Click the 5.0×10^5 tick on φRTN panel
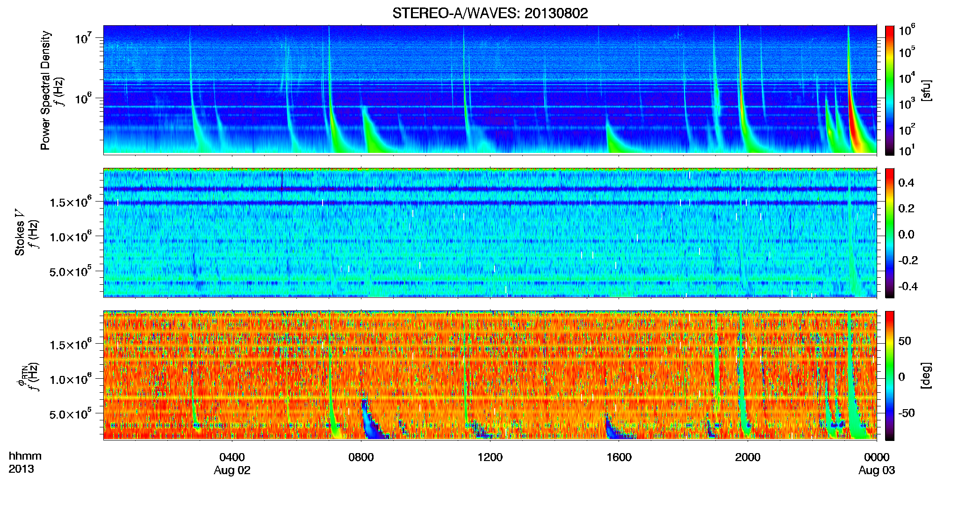980x505 pixels. [x=71, y=414]
